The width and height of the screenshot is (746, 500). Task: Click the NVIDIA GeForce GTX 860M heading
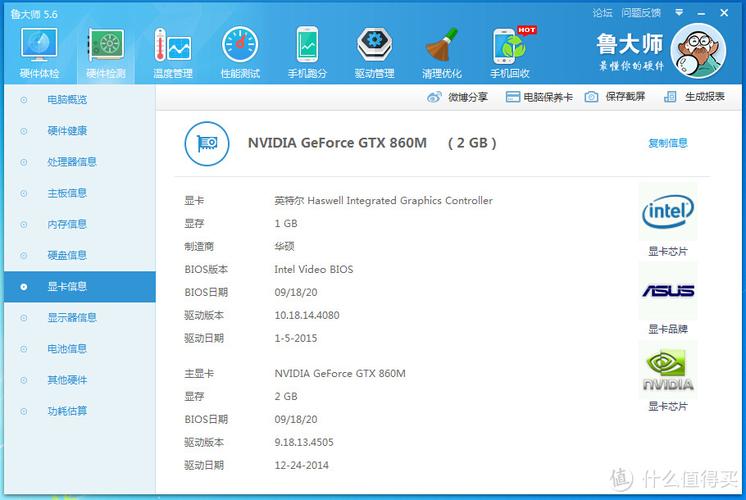tap(337, 143)
